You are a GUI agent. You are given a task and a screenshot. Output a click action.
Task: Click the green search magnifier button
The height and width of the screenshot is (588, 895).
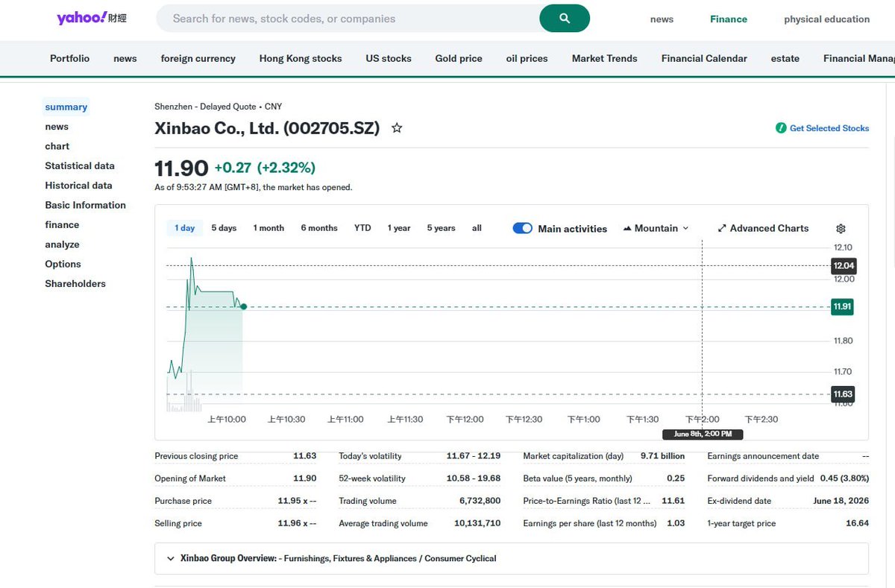tap(565, 19)
